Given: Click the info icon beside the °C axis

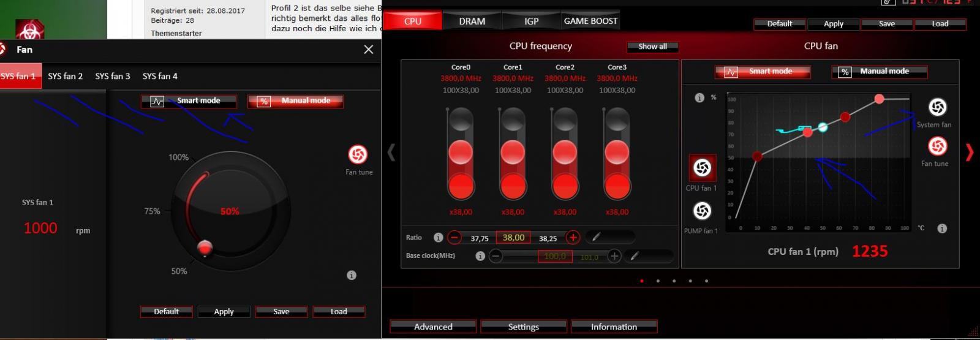Looking at the screenshot, I should 942,229.
